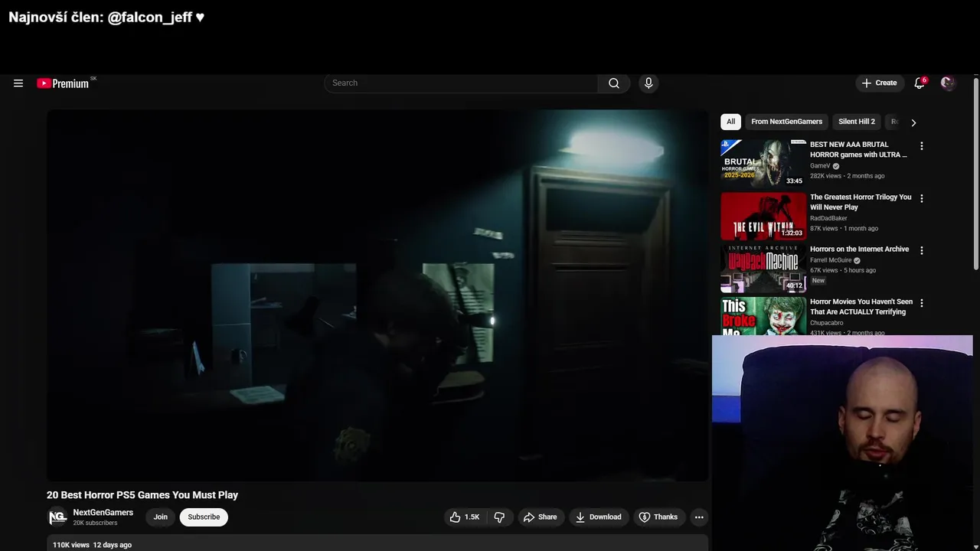Select the From NextGenGamers chip
The width and height of the screenshot is (980, 551).
tap(786, 122)
